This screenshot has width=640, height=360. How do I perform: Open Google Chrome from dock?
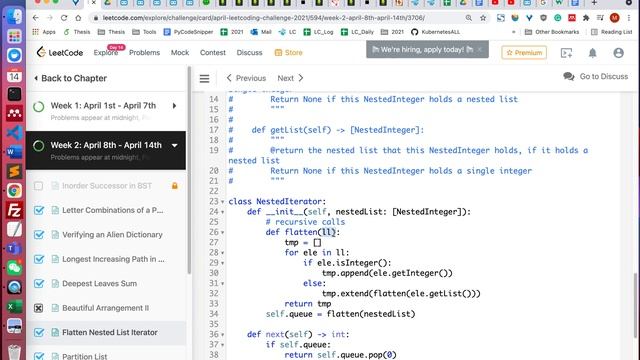14,191
